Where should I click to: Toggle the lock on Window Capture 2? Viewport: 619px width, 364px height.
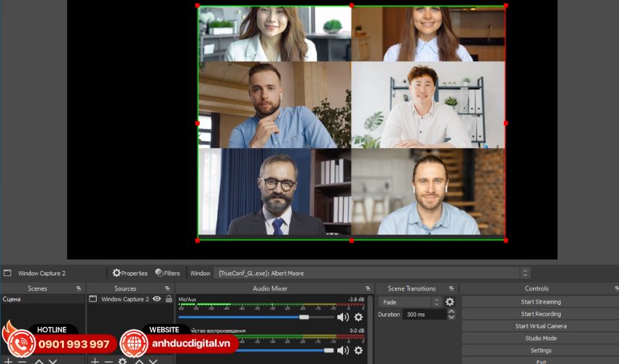click(168, 299)
